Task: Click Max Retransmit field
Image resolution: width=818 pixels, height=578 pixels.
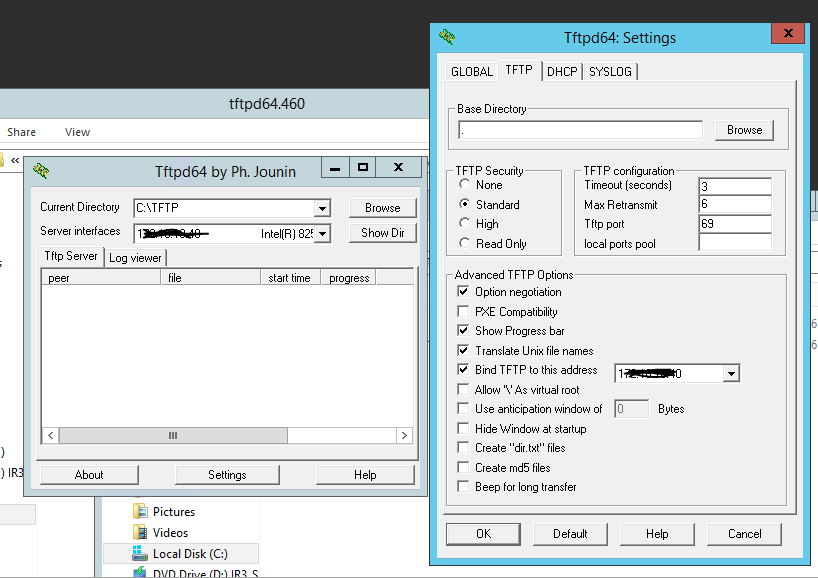Action: 735,204
